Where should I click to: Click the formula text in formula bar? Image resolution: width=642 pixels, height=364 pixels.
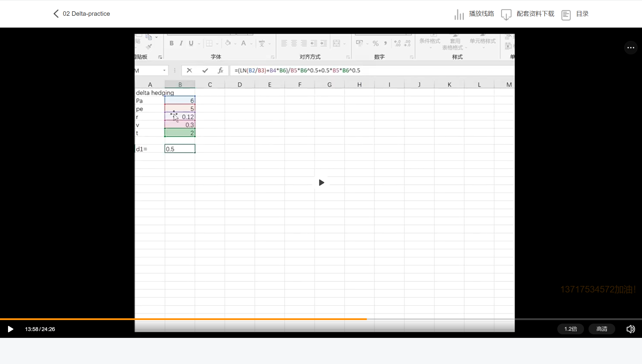(x=297, y=70)
